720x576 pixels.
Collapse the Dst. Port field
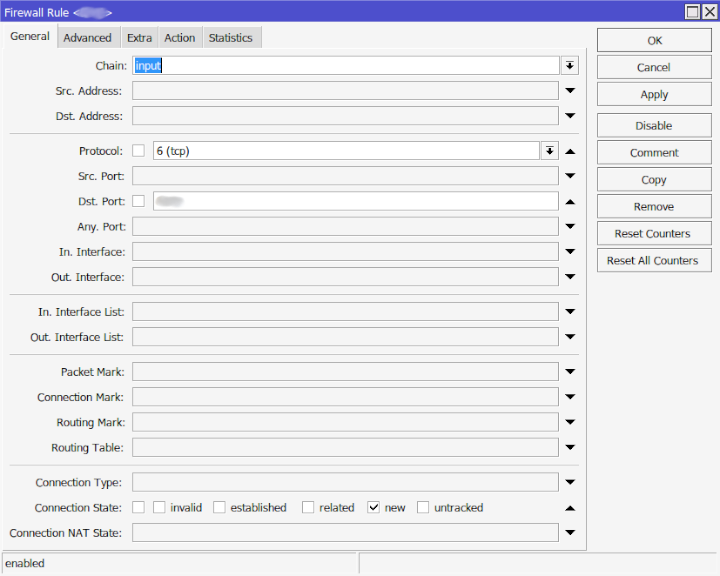point(570,201)
